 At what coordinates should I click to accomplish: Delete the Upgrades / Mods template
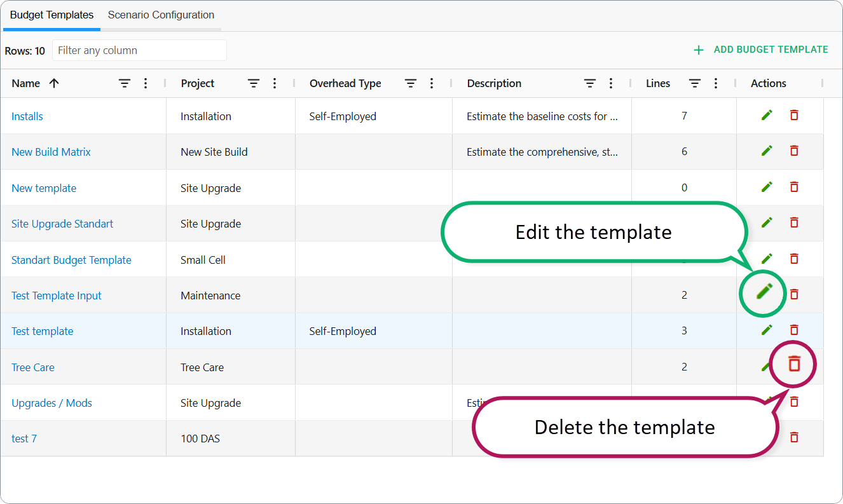[x=794, y=402]
